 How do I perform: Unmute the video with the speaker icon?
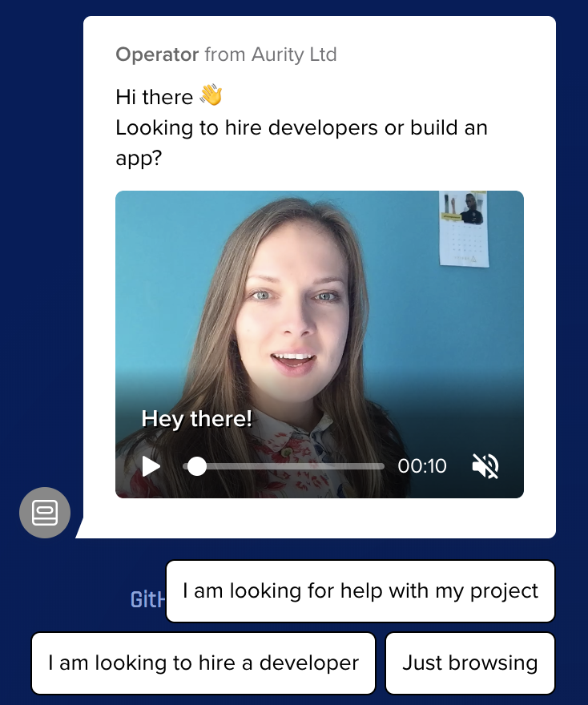(x=485, y=465)
